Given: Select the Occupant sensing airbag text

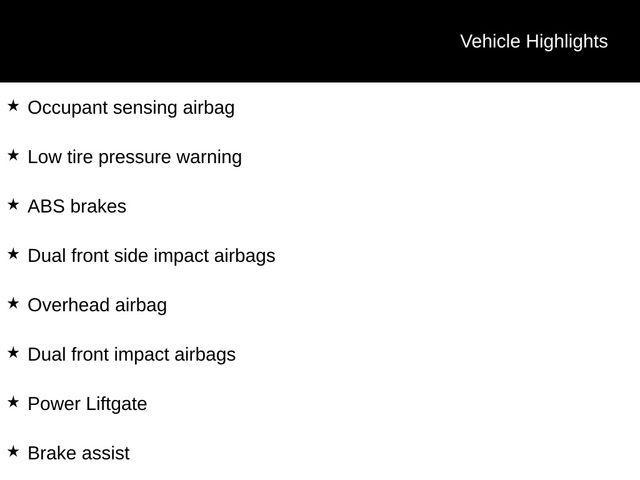Looking at the screenshot, I should pos(131,107).
